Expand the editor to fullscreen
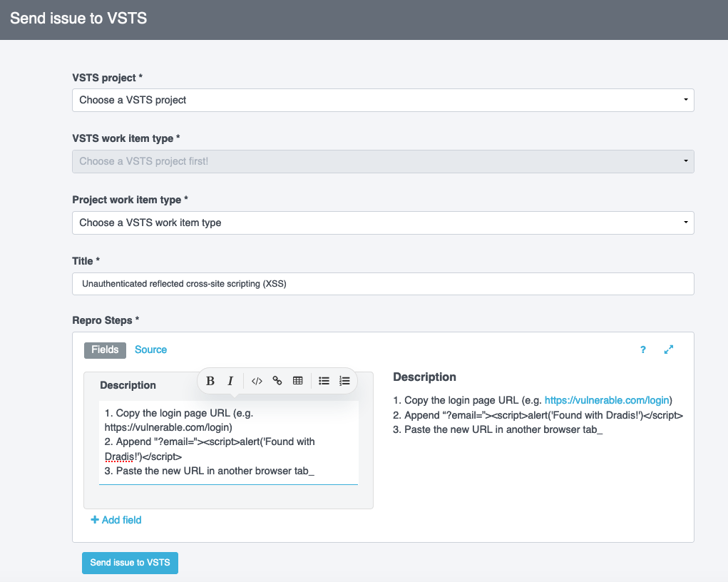Screen dimensions: 728x582 pos(669,349)
